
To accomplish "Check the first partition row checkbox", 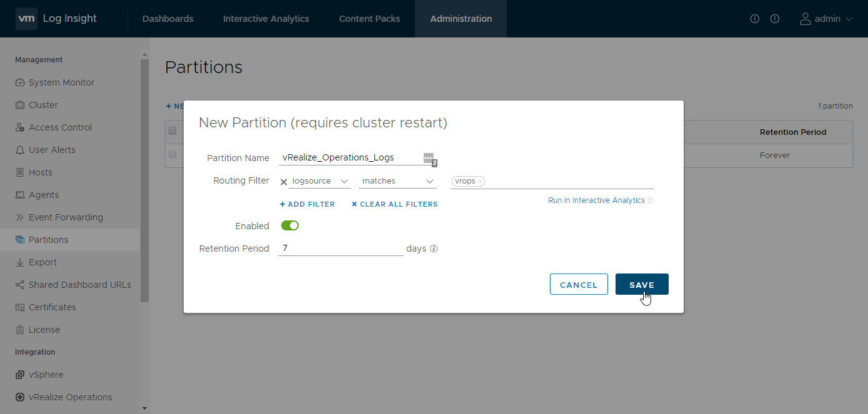I will tap(172, 154).
